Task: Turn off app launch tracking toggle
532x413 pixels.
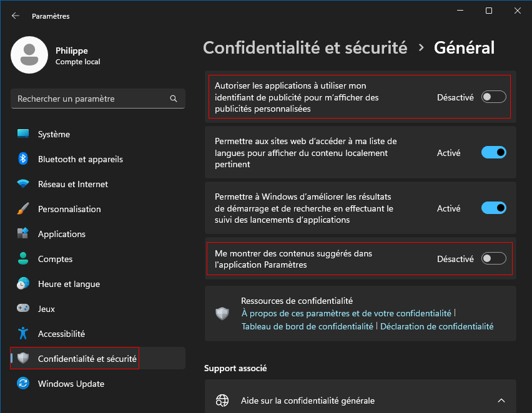Action: pyautogui.click(x=494, y=208)
